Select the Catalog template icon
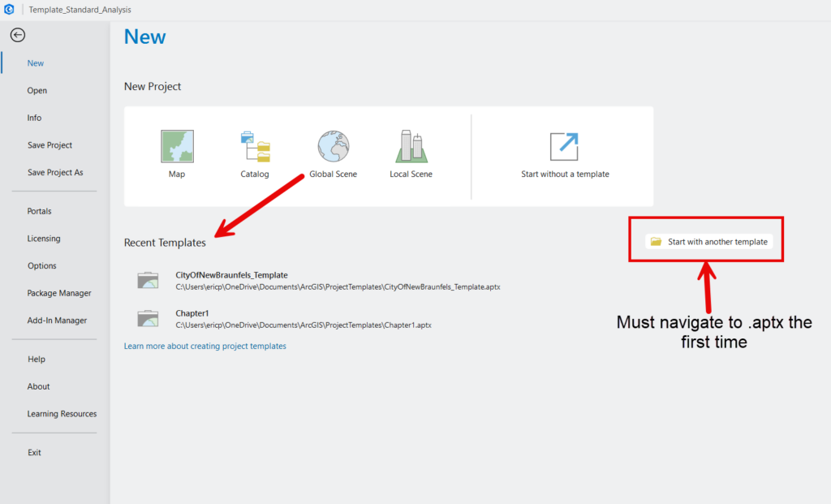The height and width of the screenshot is (504, 831). [x=255, y=147]
